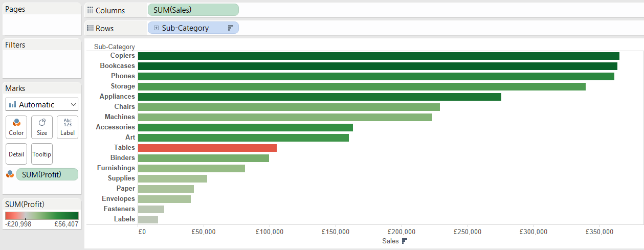
Task: Click the Tooltip mark button
Action: 42,154
